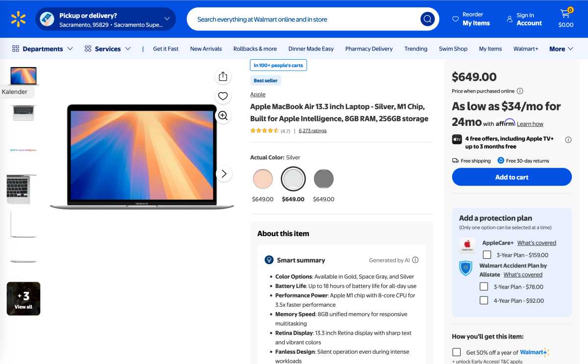588x364 pixels.
Task: Click info icon next to Apple TV+ offers
Action: point(568,140)
